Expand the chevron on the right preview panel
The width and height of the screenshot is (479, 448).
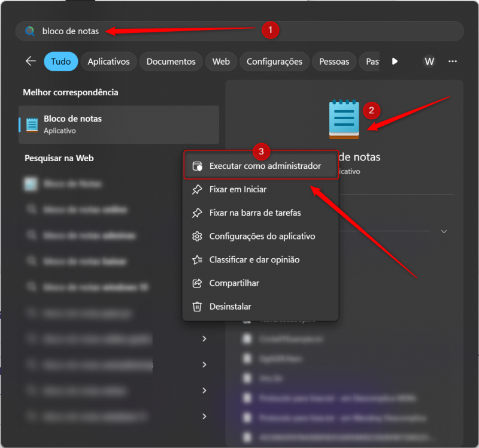(444, 231)
